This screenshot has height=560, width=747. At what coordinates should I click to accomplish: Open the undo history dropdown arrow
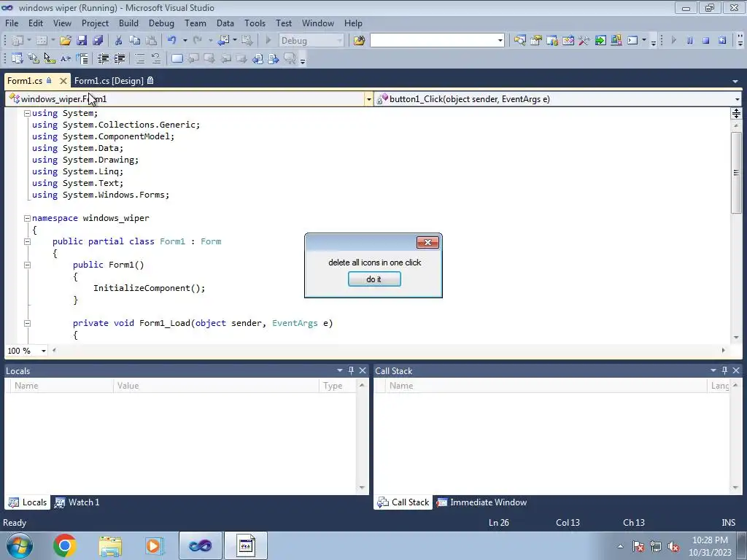(185, 41)
